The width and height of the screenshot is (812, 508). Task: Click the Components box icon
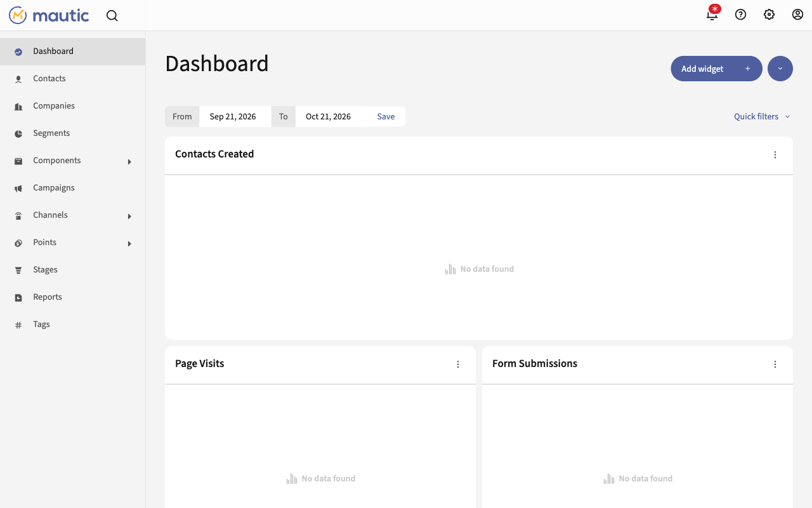tap(18, 161)
